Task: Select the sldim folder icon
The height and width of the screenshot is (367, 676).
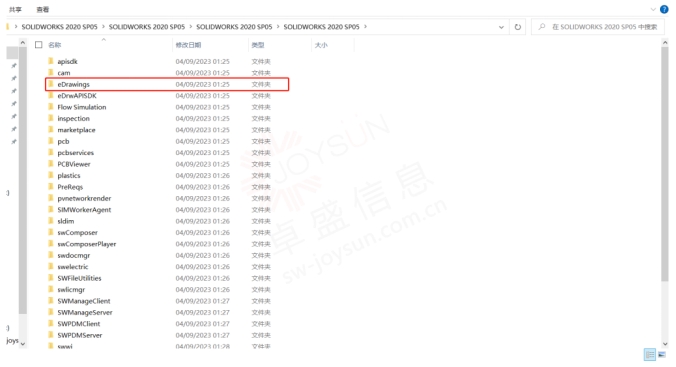Action: point(50,221)
